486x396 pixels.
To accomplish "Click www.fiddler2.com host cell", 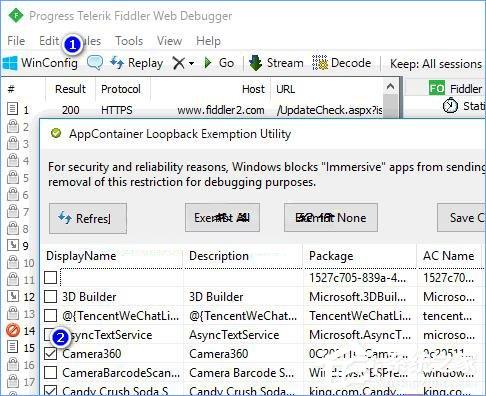I will (x=221, y=110).
